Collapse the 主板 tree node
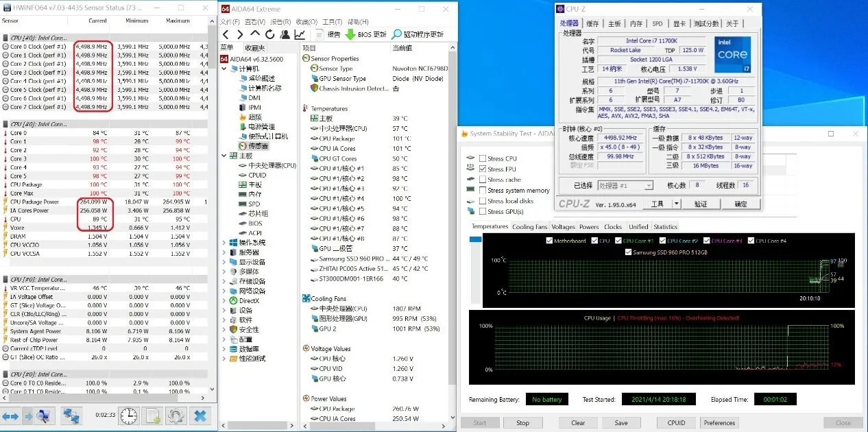This screenshot has height=432, width=868. coord(224,156)
